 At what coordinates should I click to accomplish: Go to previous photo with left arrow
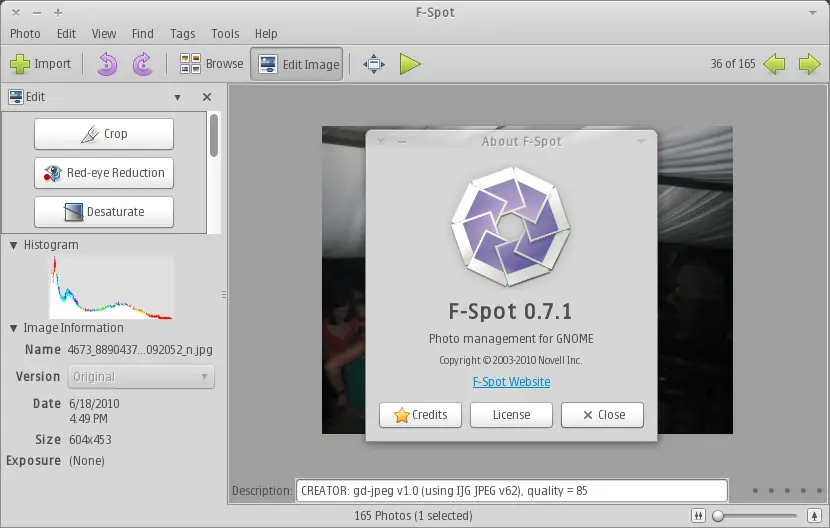[774, 64]
